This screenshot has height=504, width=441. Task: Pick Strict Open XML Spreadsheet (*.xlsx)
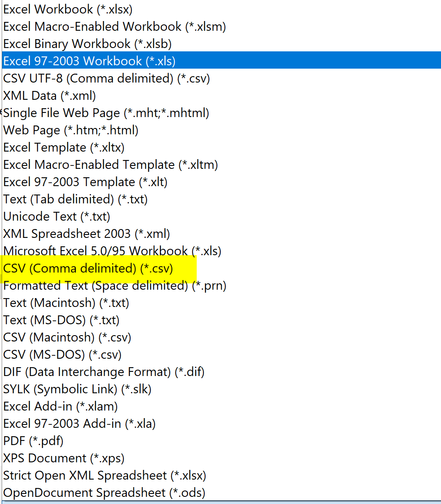(x=222, y=476)
